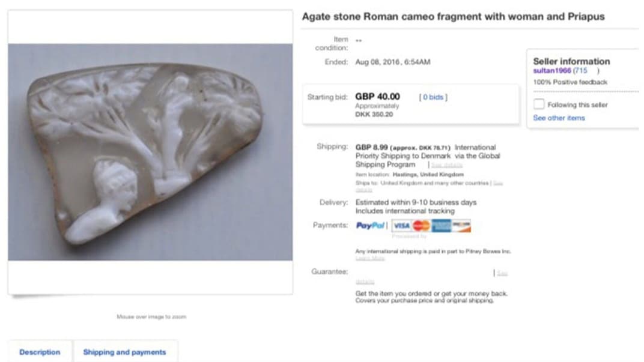The width and height of the screenshot is (644, 362).
Task: Open the 0 bids history link
Action: pyautogui.click(x=433, y=97)
